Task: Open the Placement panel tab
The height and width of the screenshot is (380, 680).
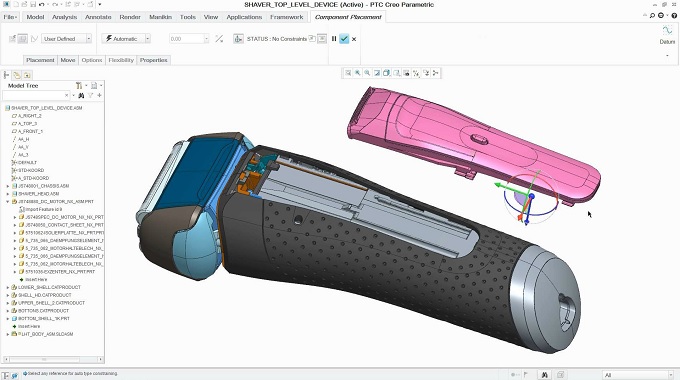Action: [40, 60]
